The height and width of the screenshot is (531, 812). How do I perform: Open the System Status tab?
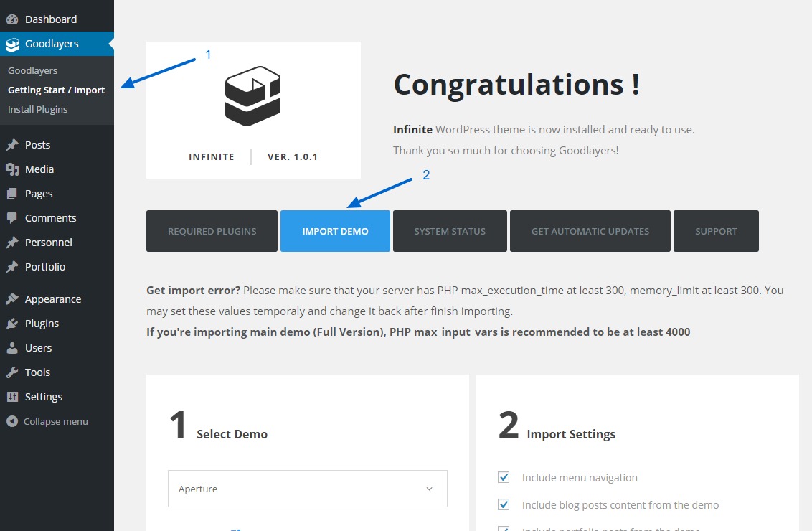pyautogui.click(x=450, y=231)
